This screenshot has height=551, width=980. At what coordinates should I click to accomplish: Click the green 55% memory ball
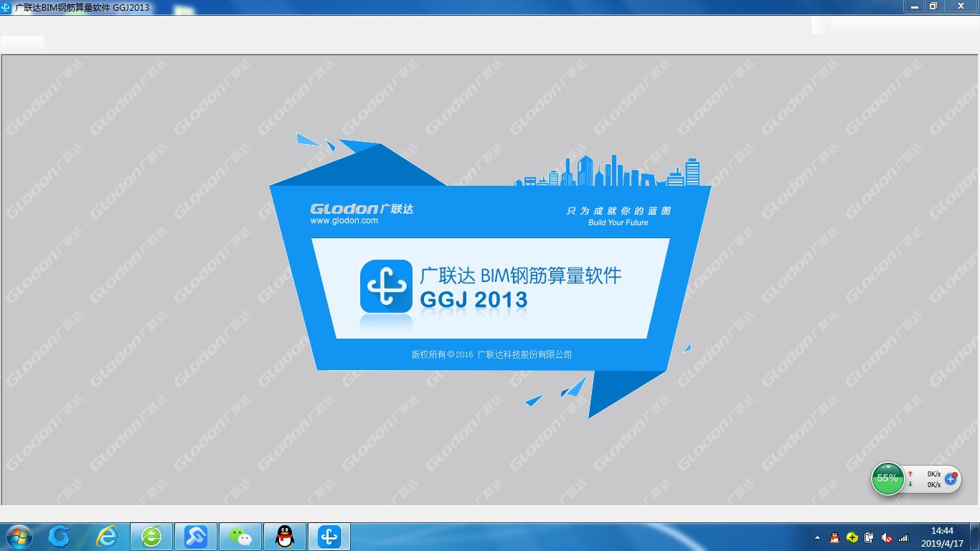(x=887, y=479)
